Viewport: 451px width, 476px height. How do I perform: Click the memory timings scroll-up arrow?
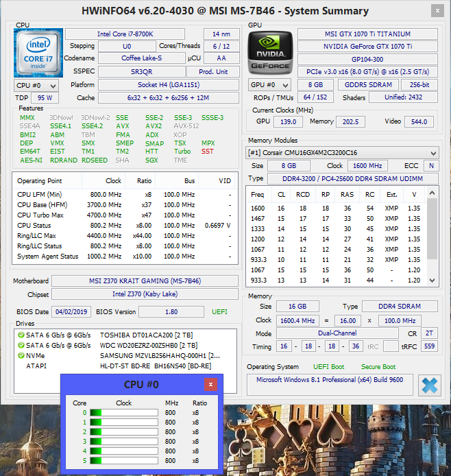click(432, 193)
